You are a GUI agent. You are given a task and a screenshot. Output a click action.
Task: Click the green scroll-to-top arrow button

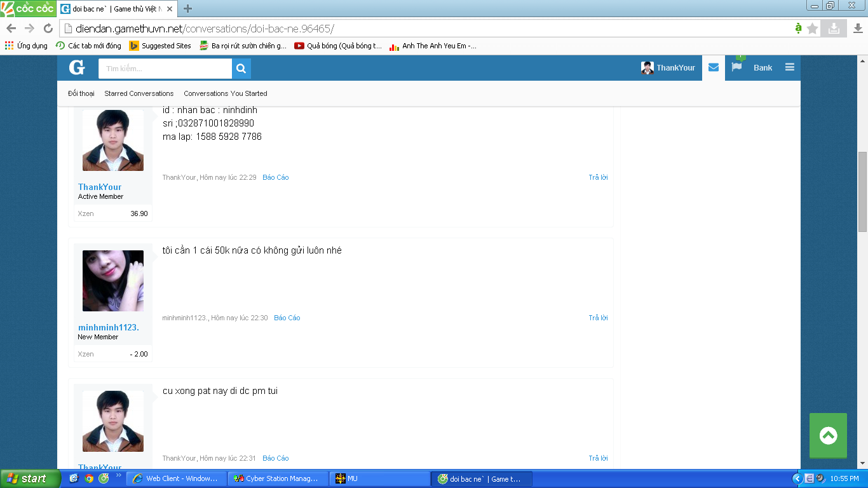pos(828,435)
